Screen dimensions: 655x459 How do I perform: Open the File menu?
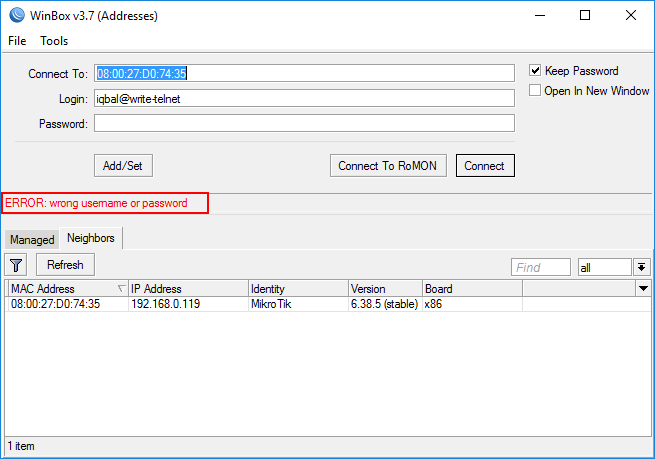point(17,41)
